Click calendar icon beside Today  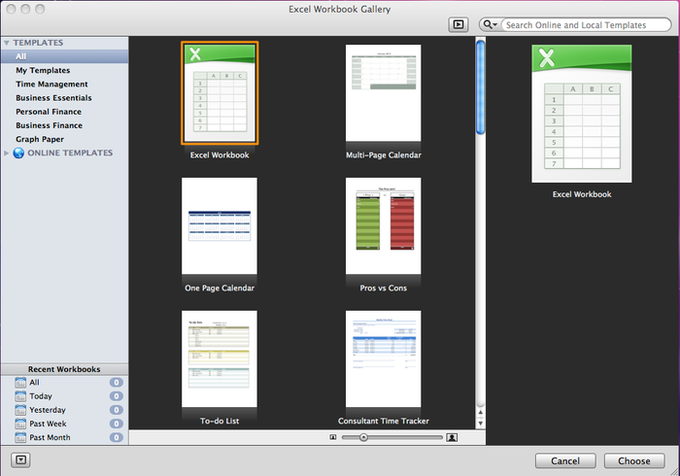pos(20,396)
